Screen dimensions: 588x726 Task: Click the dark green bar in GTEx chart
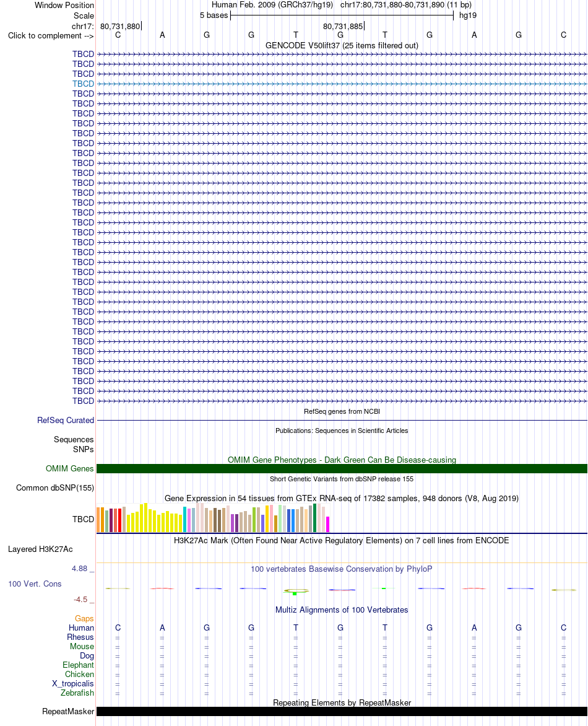[315, 518]
